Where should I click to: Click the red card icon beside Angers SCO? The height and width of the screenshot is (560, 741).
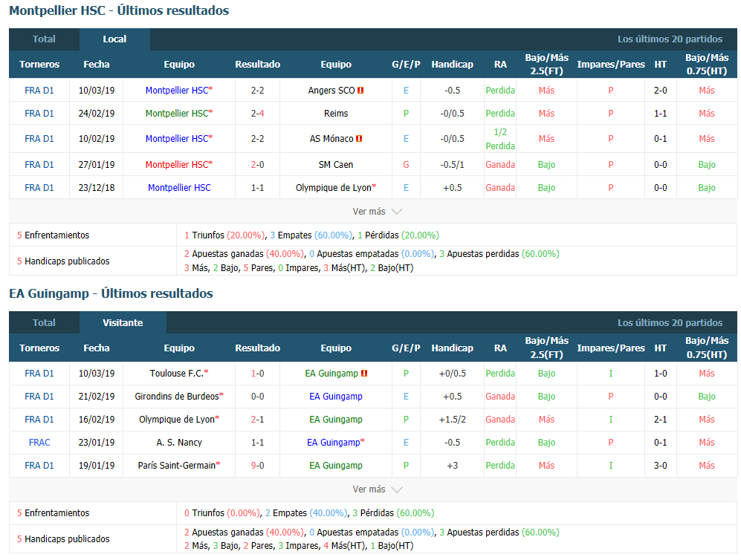coord(360,90)
